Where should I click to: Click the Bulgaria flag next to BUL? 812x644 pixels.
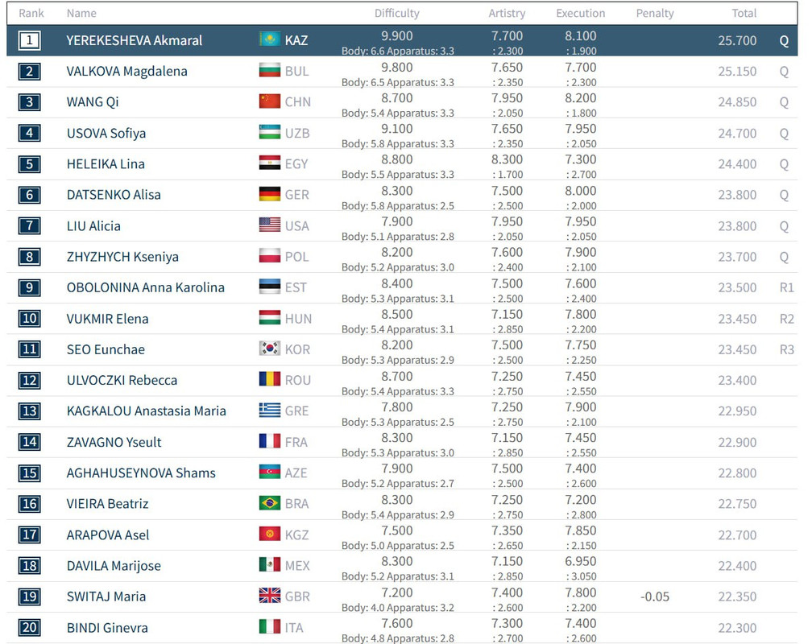[x=270, y=70]
